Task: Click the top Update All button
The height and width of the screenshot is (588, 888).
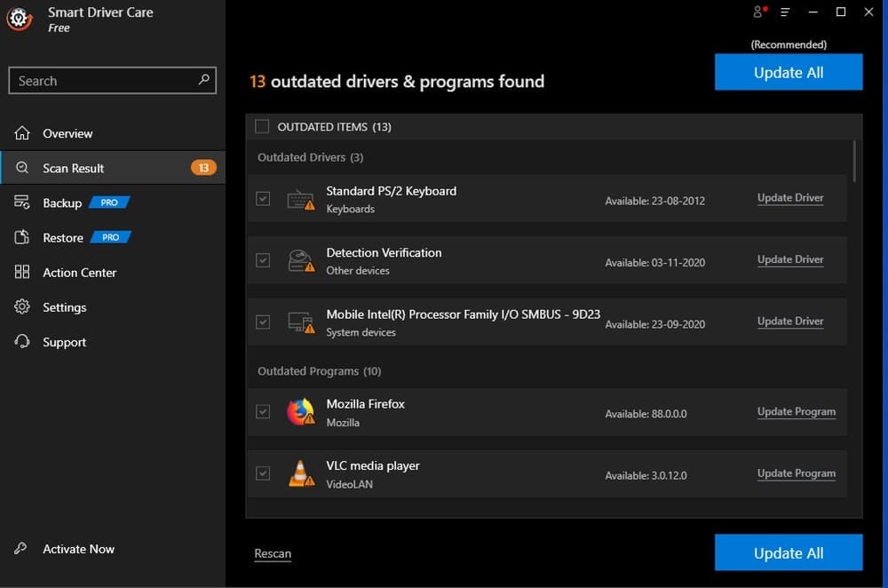Action: 789,72
